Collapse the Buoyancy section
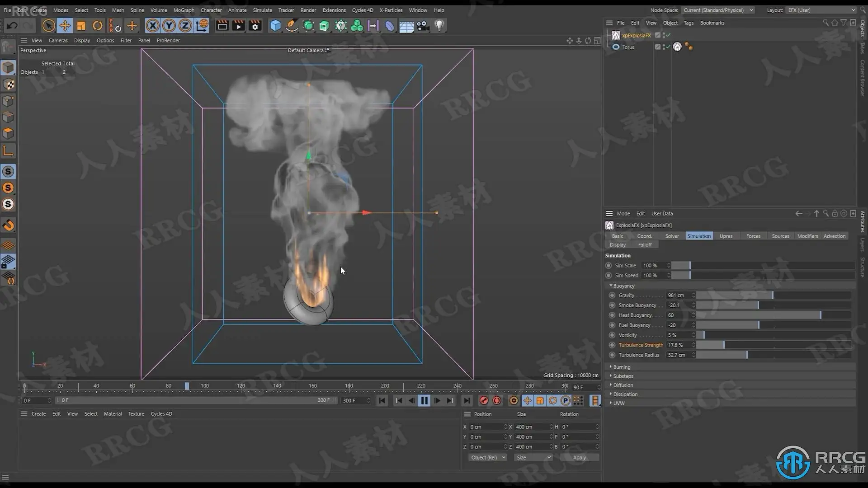The height and width of the screenshot is (488, 868). (623, 286)
